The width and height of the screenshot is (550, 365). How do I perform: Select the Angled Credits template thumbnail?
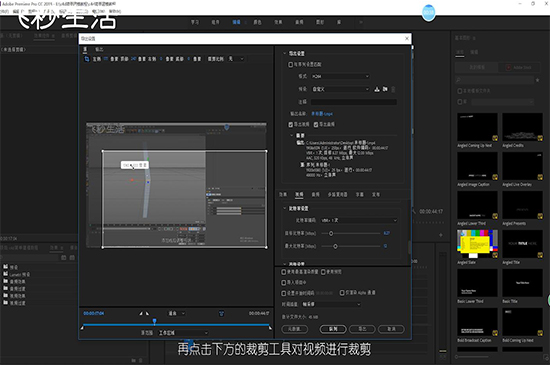tap(522, 127)
